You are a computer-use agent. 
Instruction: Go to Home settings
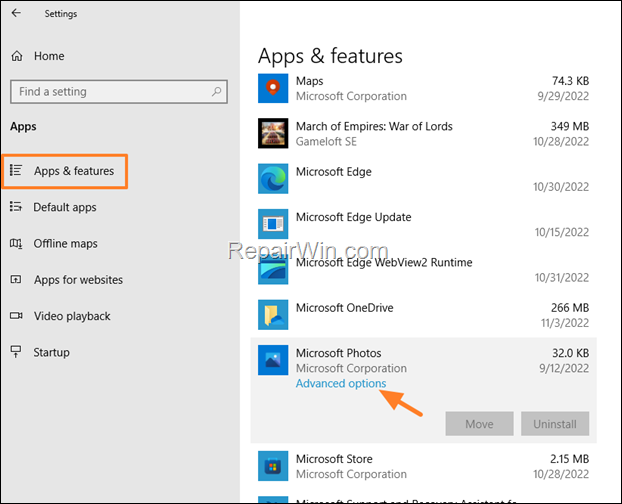pyautogui.click(x=49, y=56)
